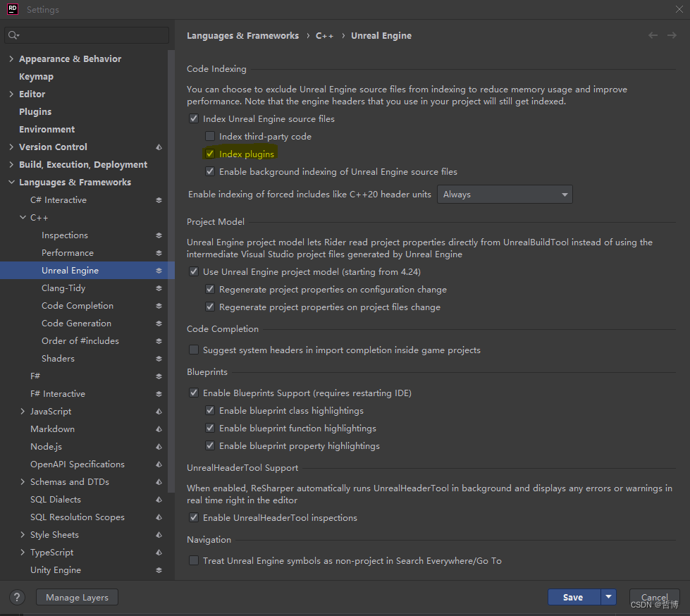Open Manage Layers button
The height and width of the screenshot is (616, 690).
pos(77,597)
